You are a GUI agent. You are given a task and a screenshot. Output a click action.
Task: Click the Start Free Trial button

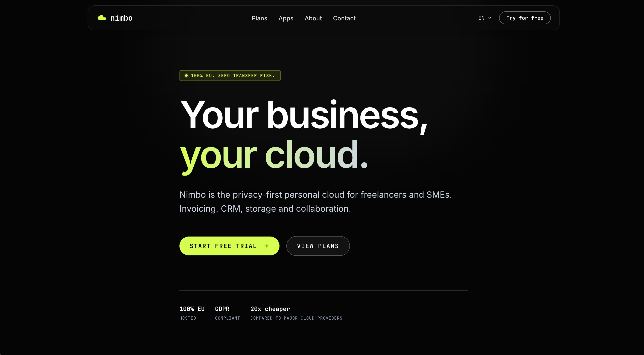(229, 246)
